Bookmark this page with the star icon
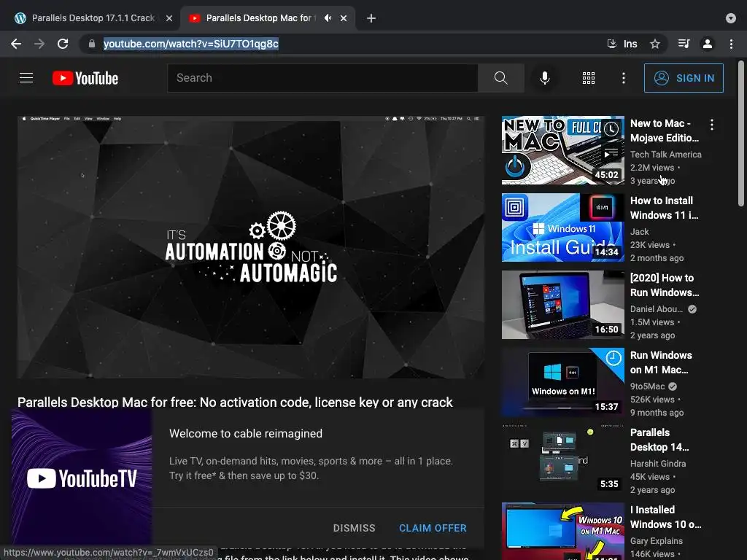Screen dimensions: 747x560 [x=655, y=44]
